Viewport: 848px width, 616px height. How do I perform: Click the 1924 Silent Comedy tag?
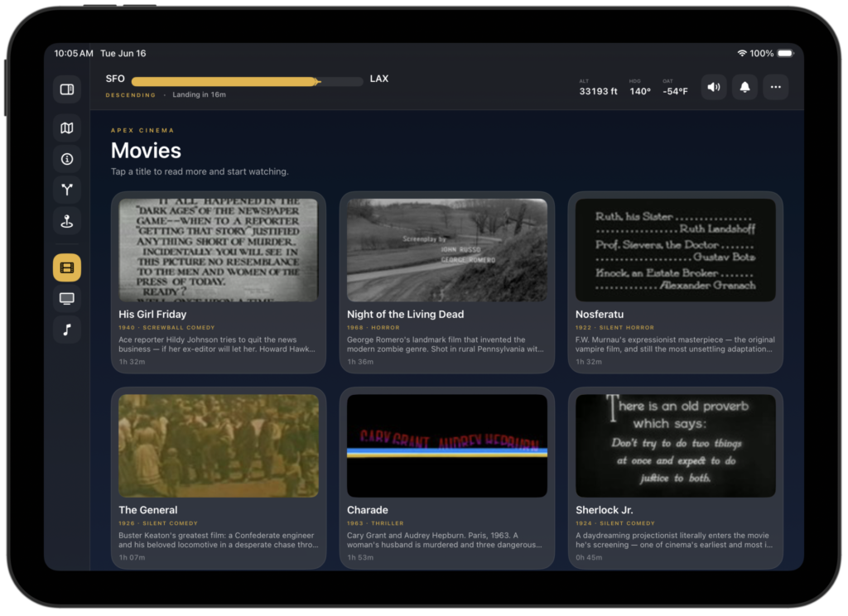click(x=615, y=523)
